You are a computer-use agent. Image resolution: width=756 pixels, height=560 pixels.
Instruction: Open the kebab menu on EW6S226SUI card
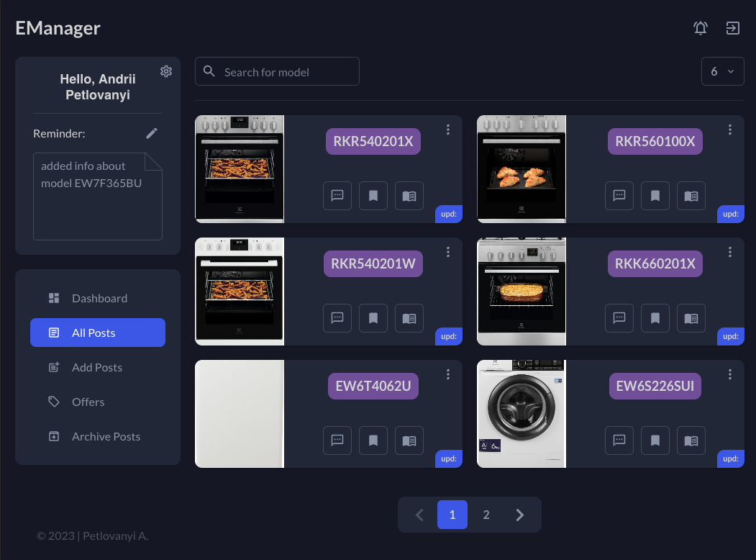pyautogui.click(x=730, y=374)
